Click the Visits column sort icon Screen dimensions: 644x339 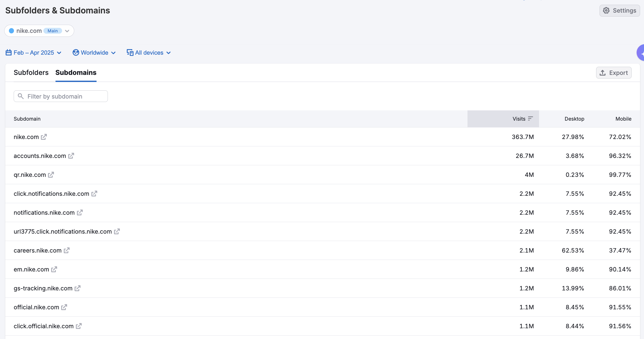pyautogui.click(x=530, y=119)
